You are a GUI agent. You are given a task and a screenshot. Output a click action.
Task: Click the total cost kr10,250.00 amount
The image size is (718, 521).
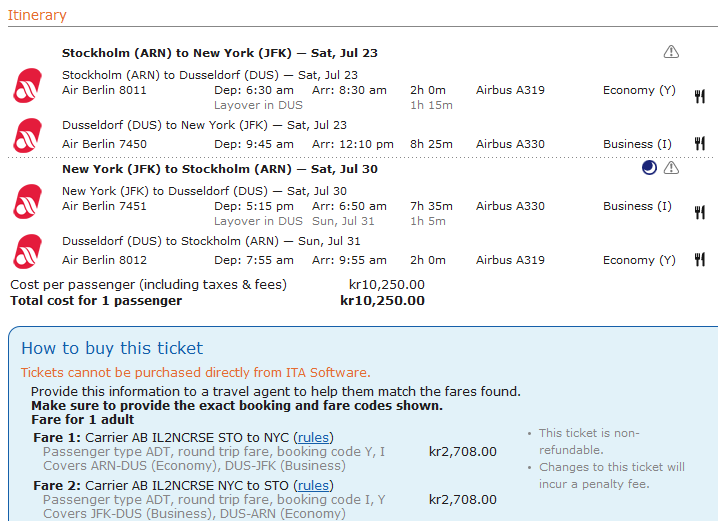382,301
